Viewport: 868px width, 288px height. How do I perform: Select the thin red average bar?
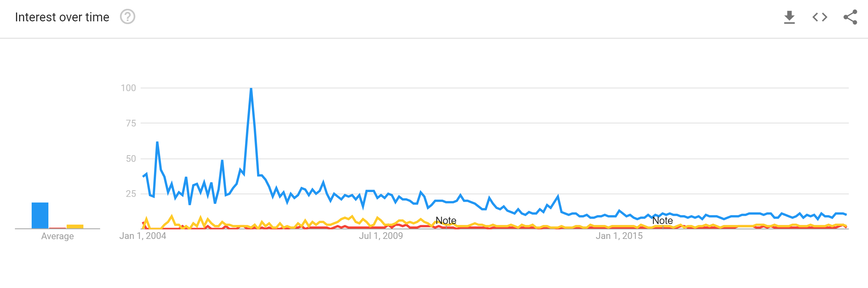point(58,228)
